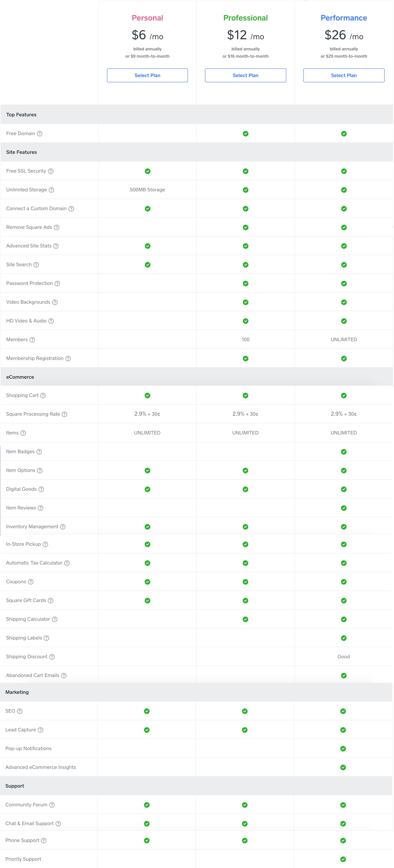Select the Performance plan button

[x=344, y=76]
